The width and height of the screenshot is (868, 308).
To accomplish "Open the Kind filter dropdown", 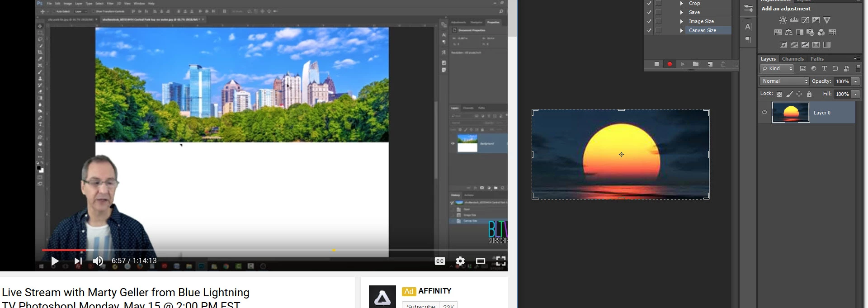I will [777, 69].
